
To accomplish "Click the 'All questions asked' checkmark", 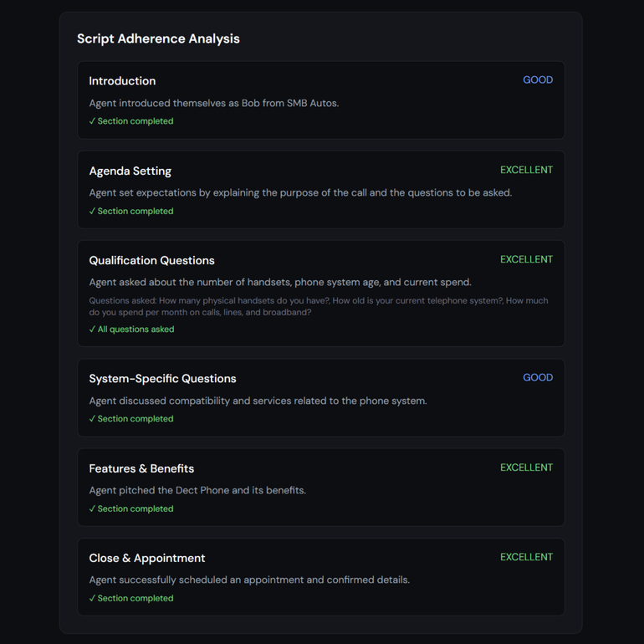I will [131, 330].
